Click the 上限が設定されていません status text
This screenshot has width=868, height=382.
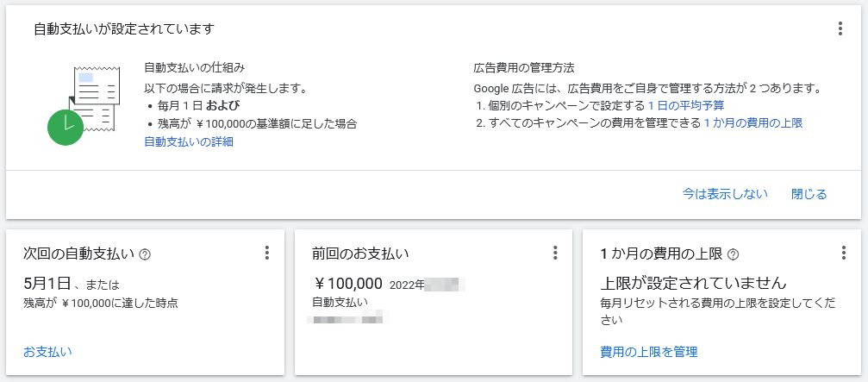click(693, 284)
